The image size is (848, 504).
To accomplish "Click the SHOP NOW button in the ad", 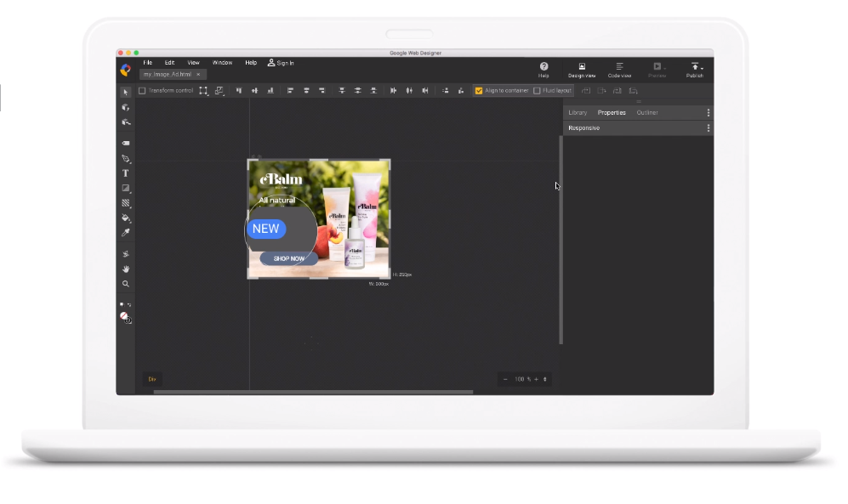I will coord(289,258).
